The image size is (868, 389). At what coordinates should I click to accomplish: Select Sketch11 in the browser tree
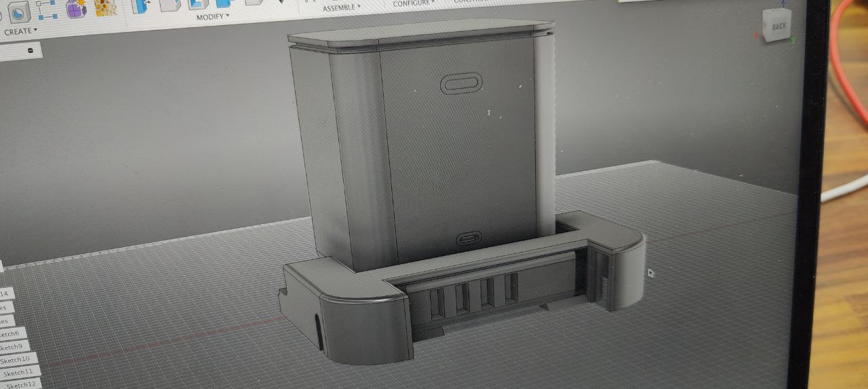click(19, 372)
